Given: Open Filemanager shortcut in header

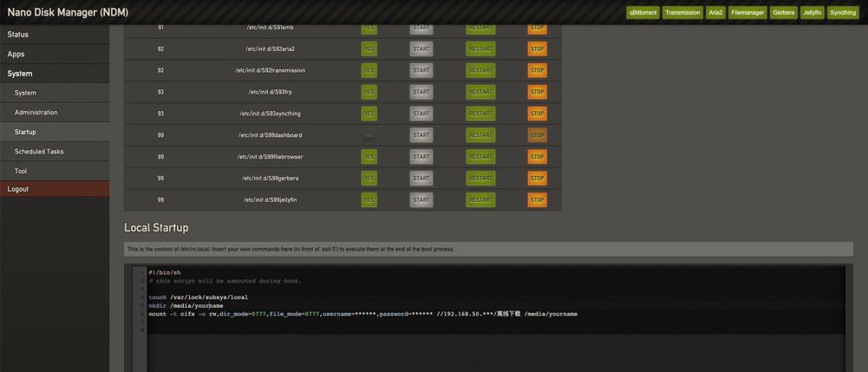Looking at the screenshot, I should (x=747, y=13).
